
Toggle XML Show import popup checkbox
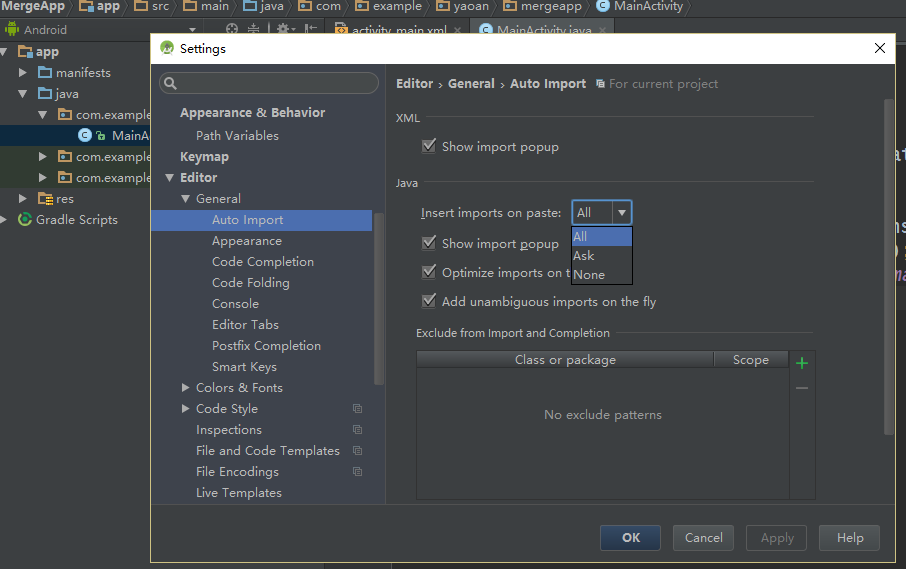click(x=429, y=146)
